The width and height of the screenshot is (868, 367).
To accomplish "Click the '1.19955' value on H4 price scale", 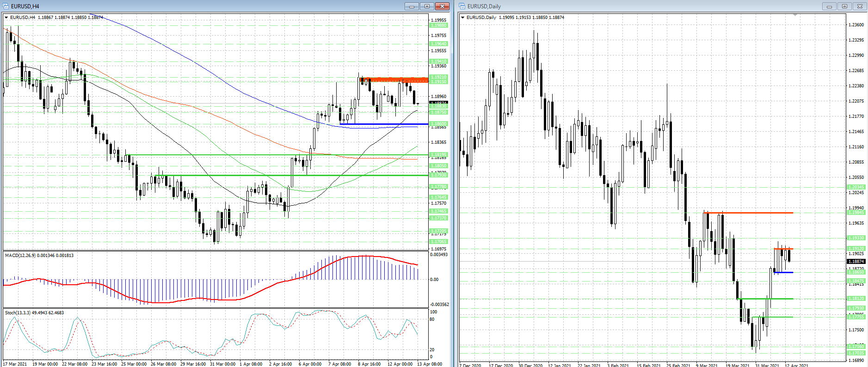I will pyautogui.click(x=439, y=20).
